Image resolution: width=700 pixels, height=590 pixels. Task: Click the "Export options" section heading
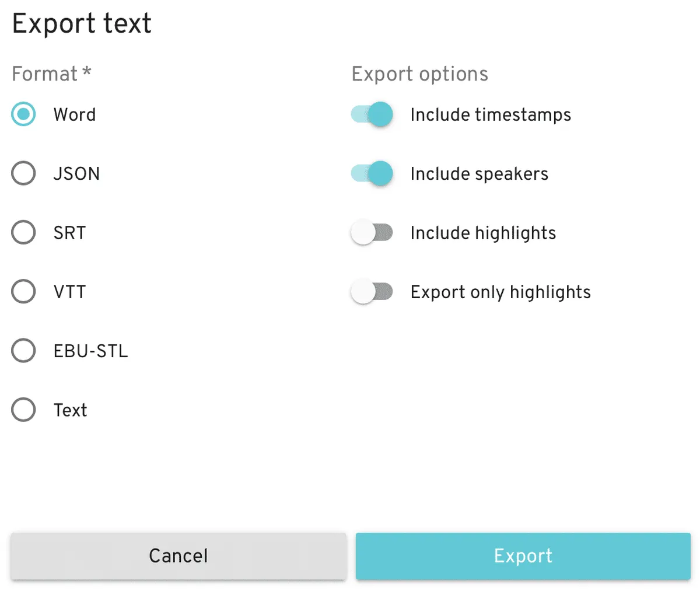419,74
